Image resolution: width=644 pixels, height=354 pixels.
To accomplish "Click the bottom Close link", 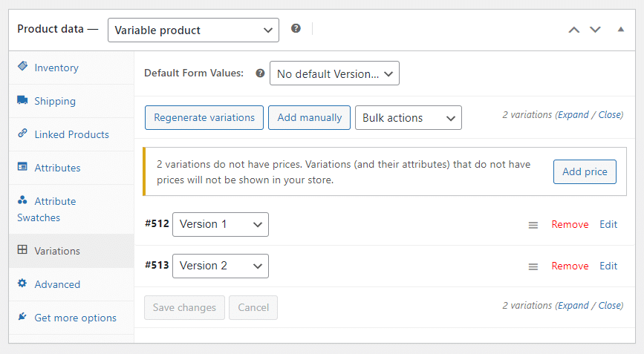I will pyautogui.click(x=610, y=306).
